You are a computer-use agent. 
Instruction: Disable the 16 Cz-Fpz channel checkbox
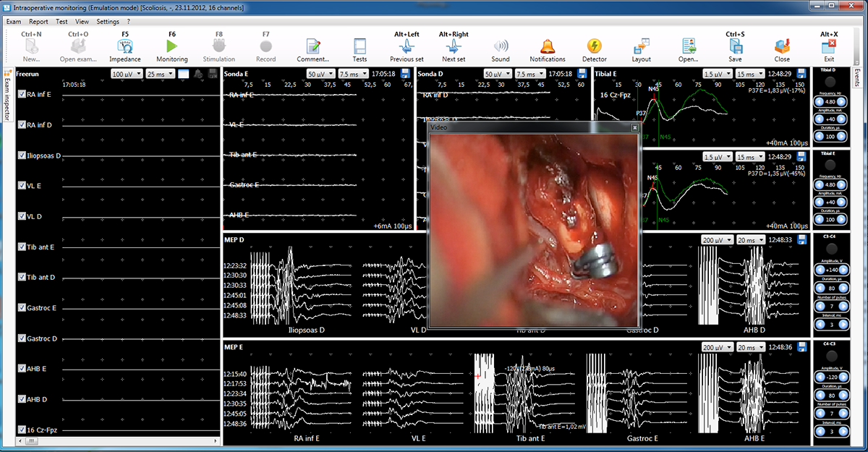(x=22, y=430)
